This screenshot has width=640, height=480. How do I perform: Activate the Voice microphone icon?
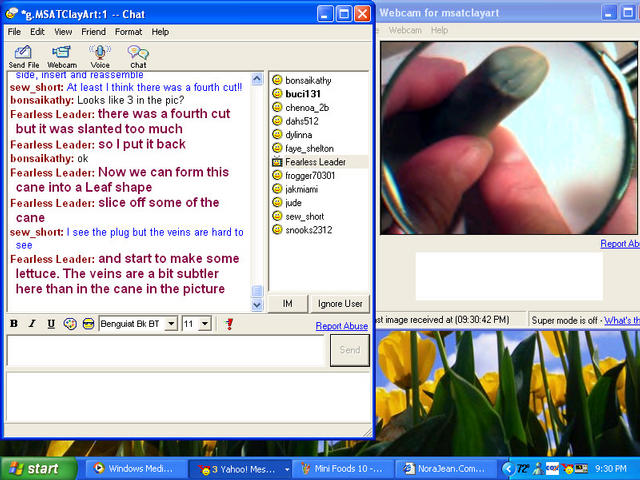click(x=100, y=57)
